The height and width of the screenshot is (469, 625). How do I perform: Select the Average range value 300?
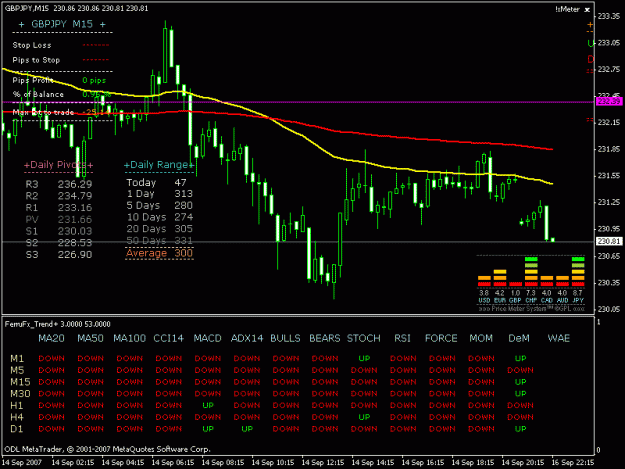click(183, 253)
